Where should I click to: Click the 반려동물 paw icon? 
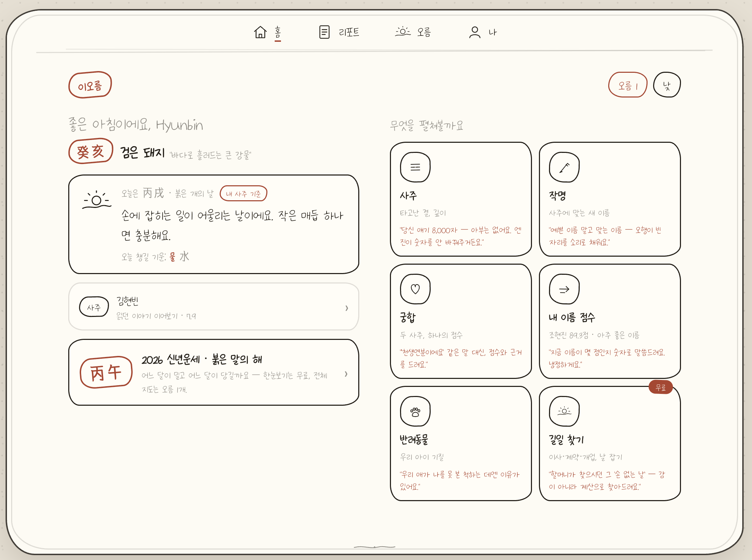coord(415,411)
